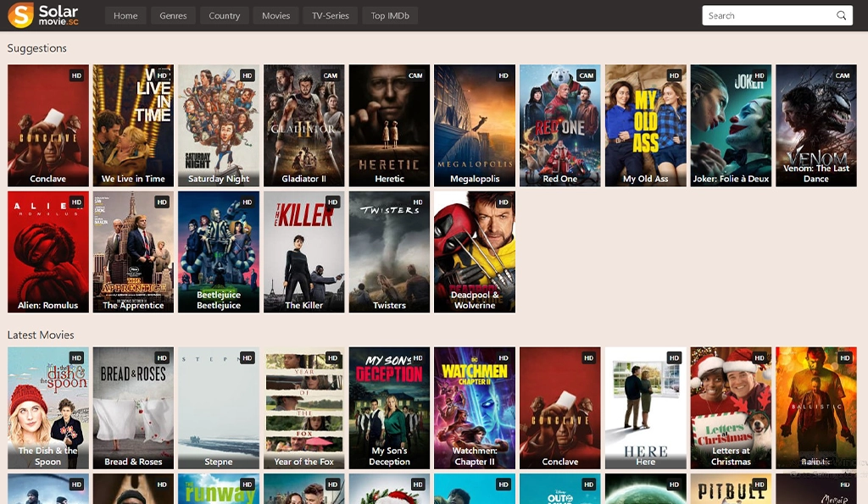The image size is (868, 504).
Task: Choose The Apprentice movie poster
Action: [x=133, y=250]
